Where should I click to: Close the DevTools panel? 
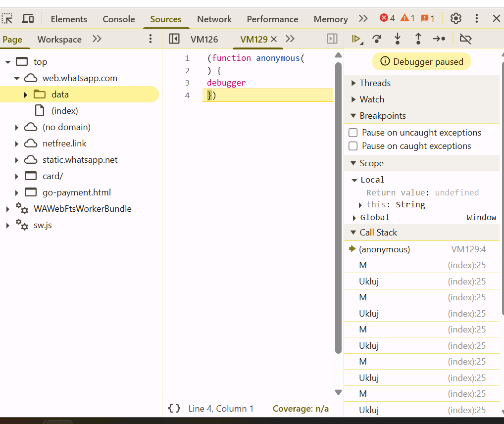click(496, 19)
